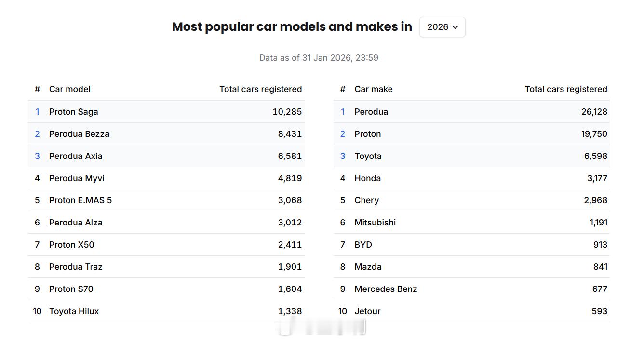This screenshot has width=644, height=342.
Task: Click the Toyota car make row
Action: click(368, 156)
